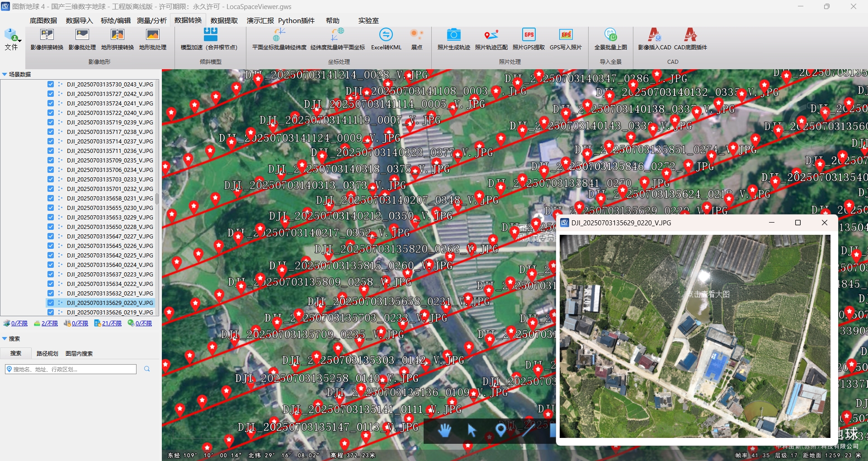Screen dimensions: 868x461
Task: Open the 实验室 ribbon tab
Action: (368, 20)
